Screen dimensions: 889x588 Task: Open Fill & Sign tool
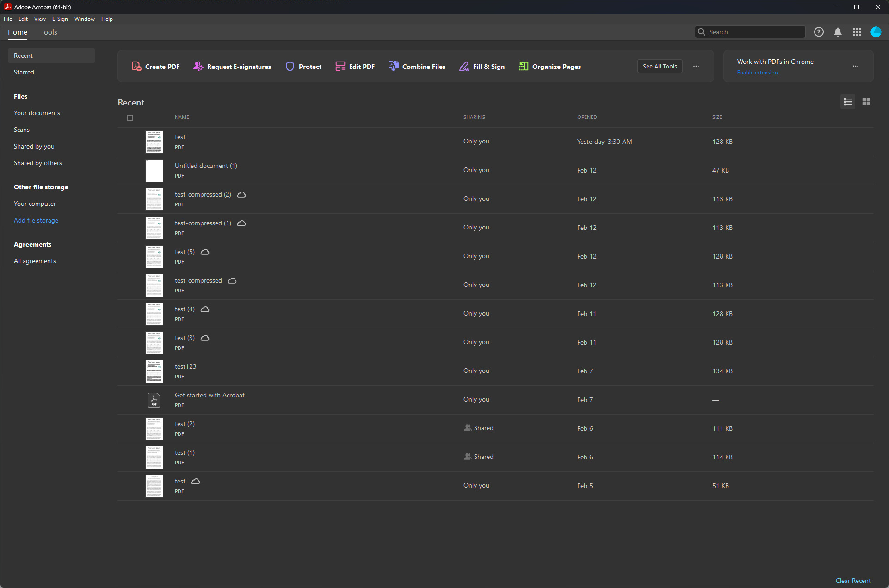tap(482, 67)
